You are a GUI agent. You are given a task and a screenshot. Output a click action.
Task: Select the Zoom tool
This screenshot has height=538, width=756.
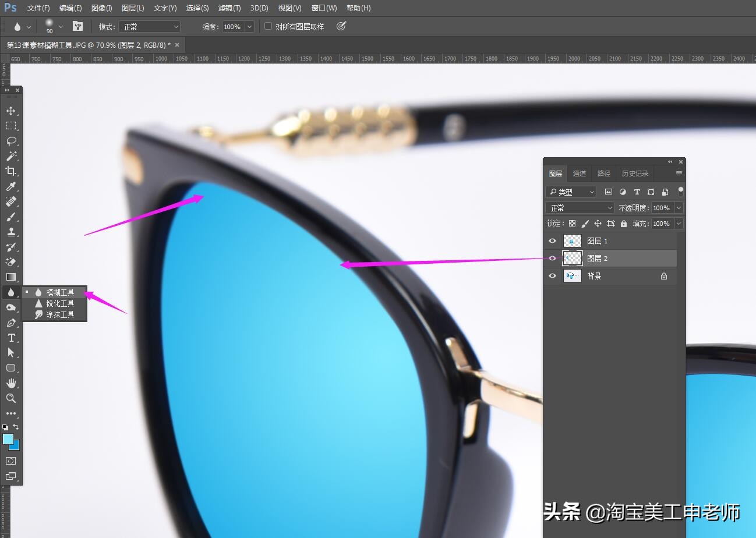[x=11, y=398]
